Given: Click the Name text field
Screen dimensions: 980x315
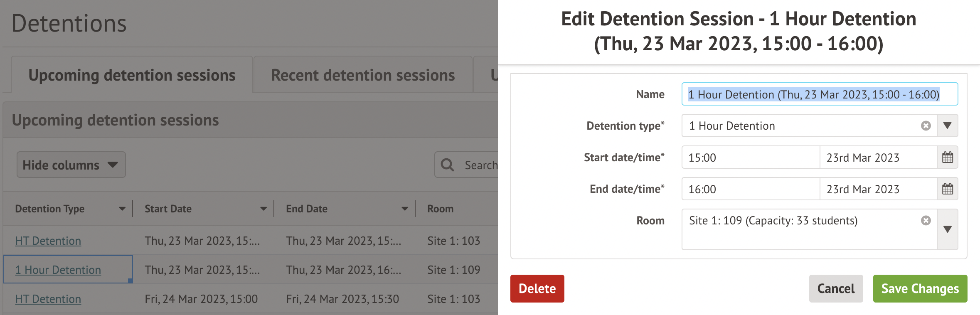Looking at the screenshot, I should (x=820, y=94).
